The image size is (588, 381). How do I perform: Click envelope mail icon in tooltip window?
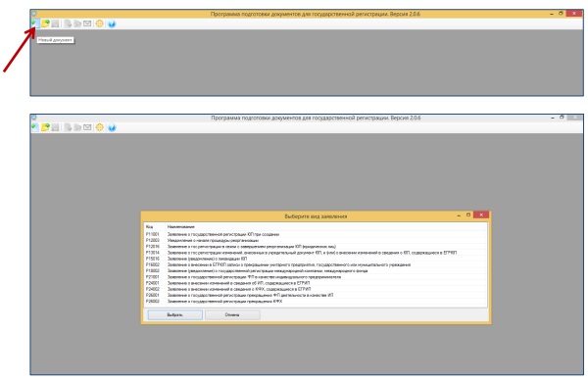[87, 24]
